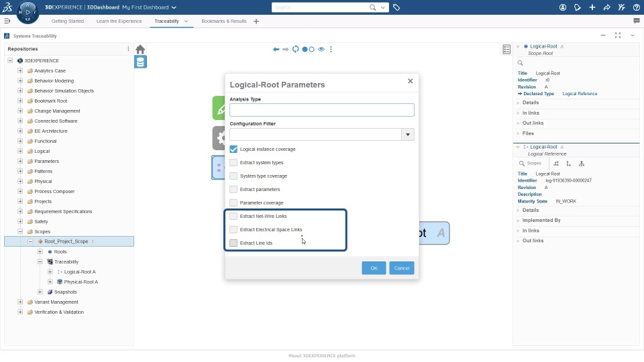Maximize the Systems Traceability widget
This screenshot has width=644, height=362.
tap(618, 36)
